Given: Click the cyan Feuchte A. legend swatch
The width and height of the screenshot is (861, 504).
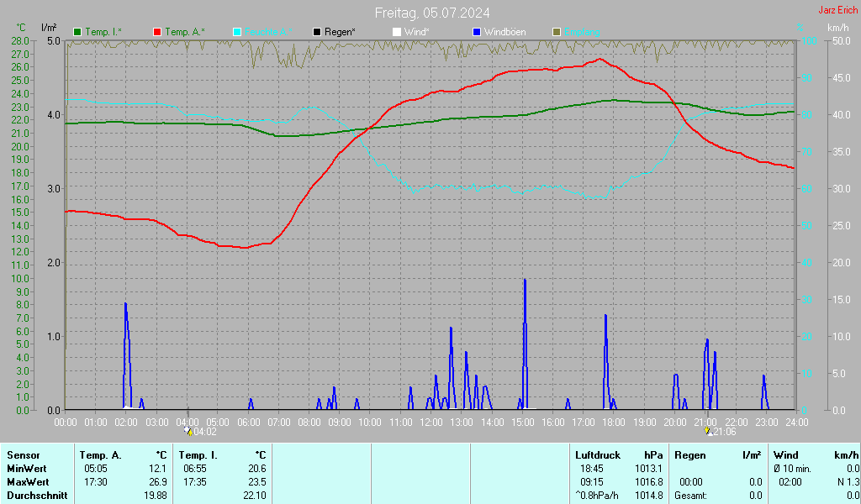Looking at the screenshot, I should pyautogui.click(x=237, y=33).
